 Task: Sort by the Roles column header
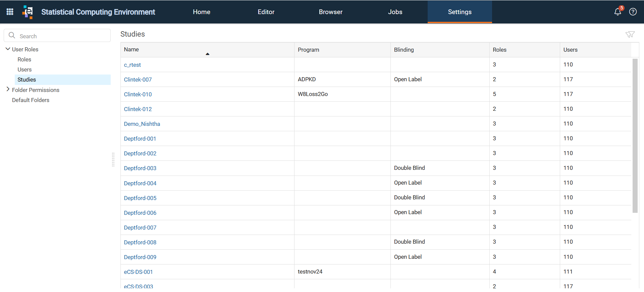pos(525,50)
